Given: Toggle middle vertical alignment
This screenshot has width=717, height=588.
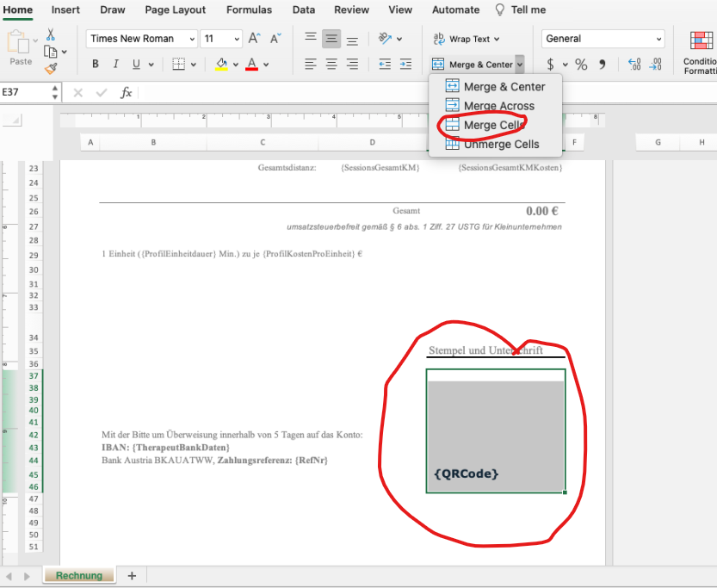Looking at the screenshot, I should [331, 39].
